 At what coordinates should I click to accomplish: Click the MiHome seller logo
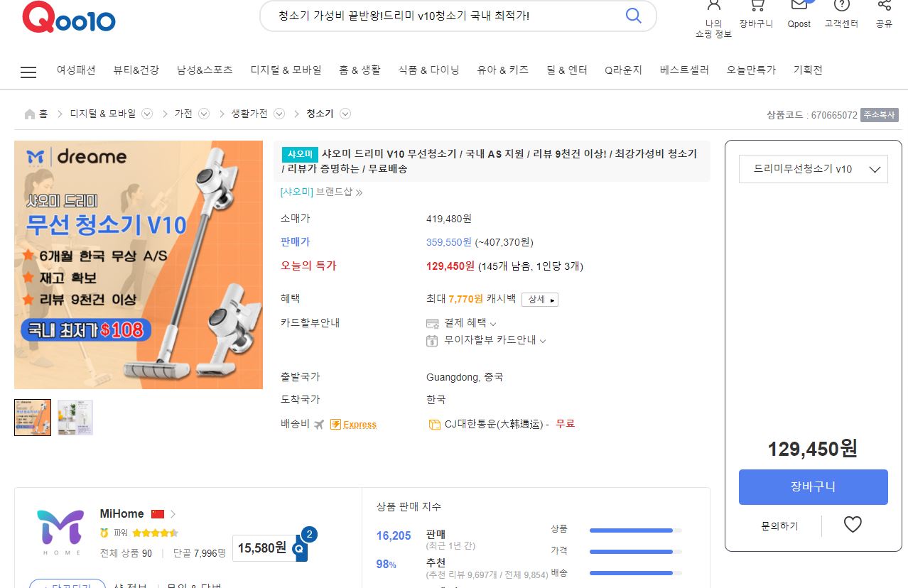pos(60,532)
